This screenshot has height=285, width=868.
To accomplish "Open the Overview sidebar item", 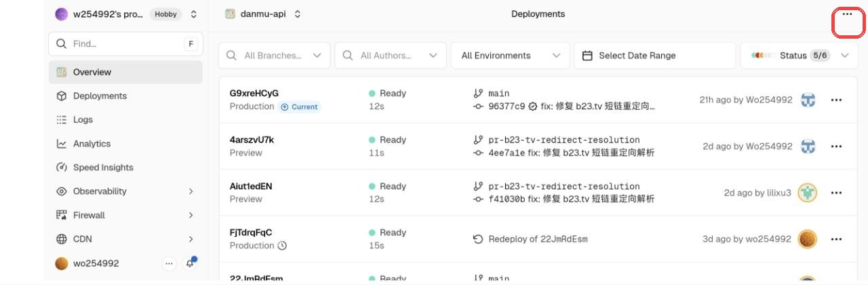I will coord(125,72).
